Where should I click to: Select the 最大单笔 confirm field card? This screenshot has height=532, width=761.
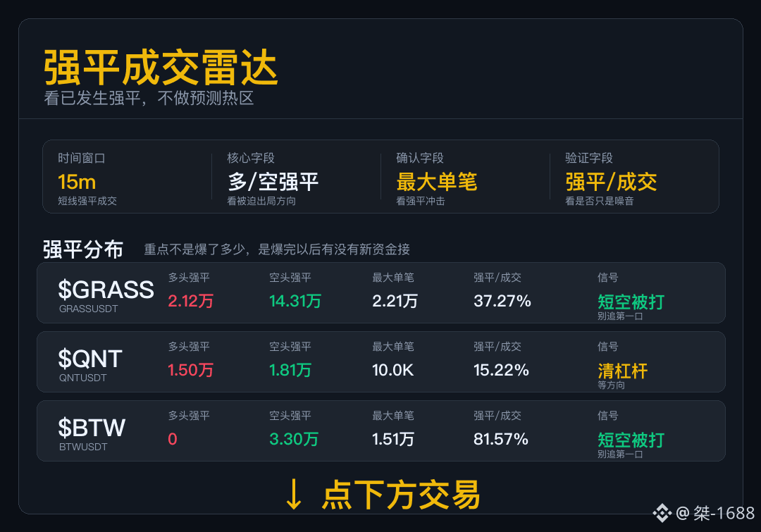point(465,177)
